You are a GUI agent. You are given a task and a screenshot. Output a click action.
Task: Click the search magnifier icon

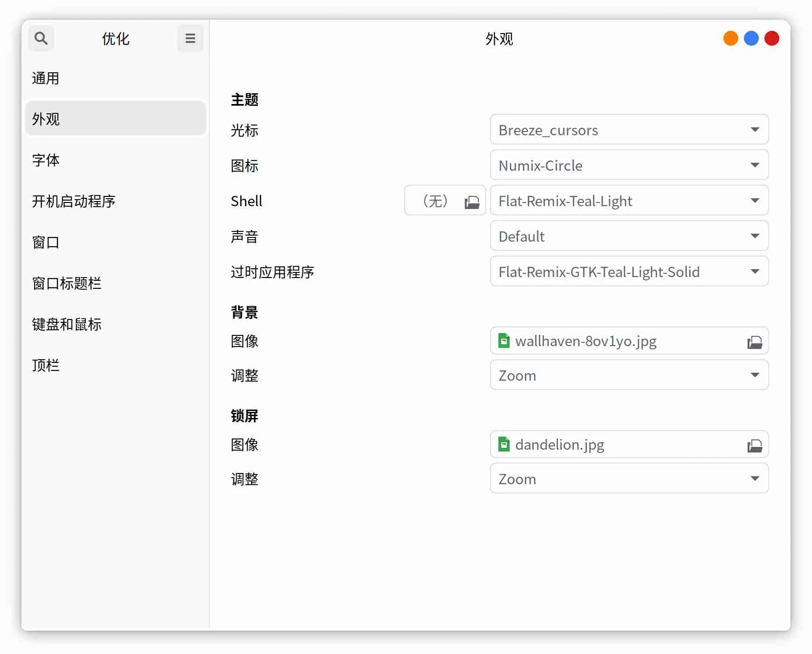(x=41, y=38)
